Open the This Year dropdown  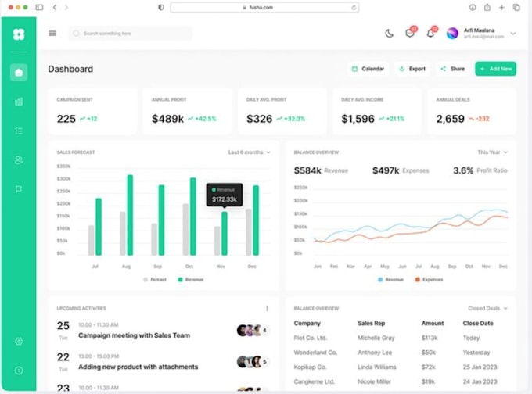click(x=493, y=152)
